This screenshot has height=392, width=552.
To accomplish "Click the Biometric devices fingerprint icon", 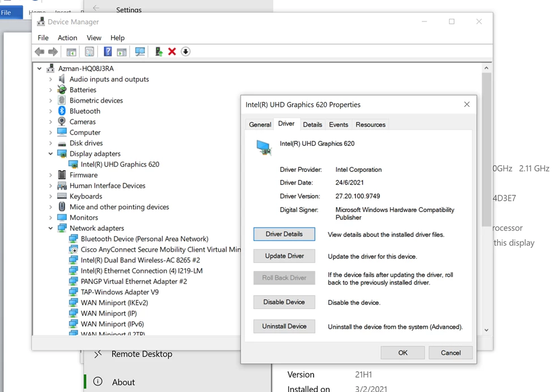I will [62, 100].
